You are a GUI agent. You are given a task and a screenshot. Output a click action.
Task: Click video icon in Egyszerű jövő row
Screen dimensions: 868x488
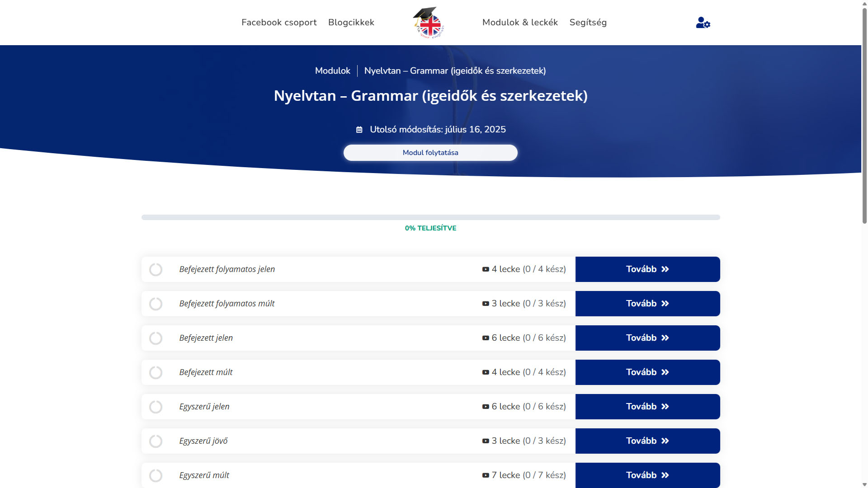tap(486, 441)
